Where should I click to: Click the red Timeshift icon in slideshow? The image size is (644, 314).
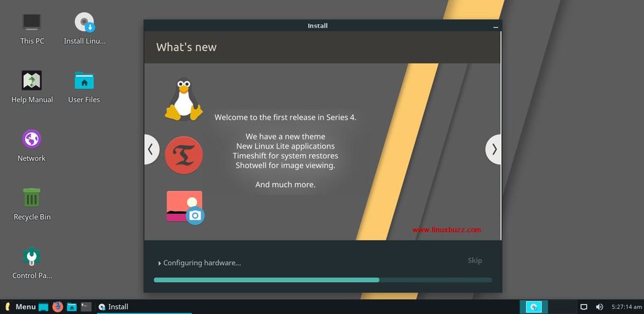(x=184, y=155)
